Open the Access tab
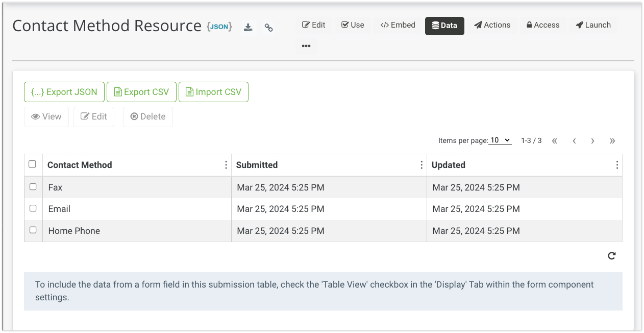 (542, 25)
